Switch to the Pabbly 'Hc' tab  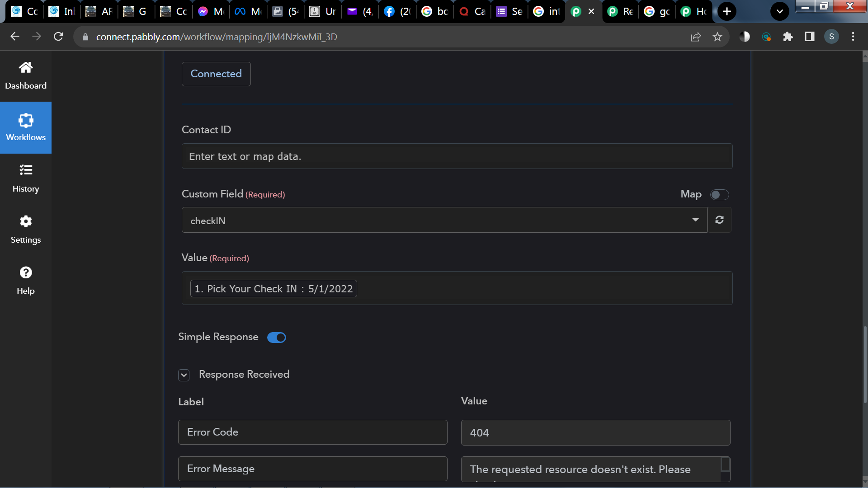tap(694, 11)
